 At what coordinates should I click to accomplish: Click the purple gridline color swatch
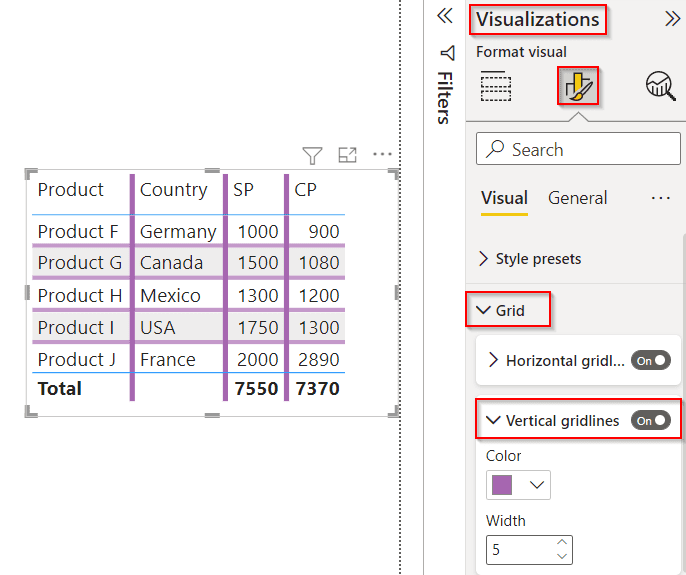(x=502, y=485)
